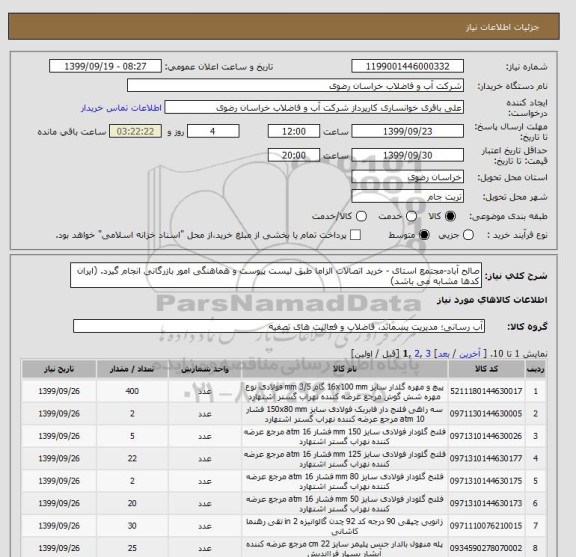576x557 pixels.
Task: Select the متوسط purchase type radio
Action: pos(424,235)
